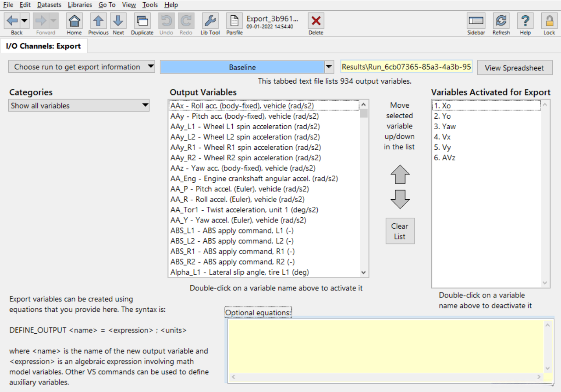Open the Parsfile document icon
This screenshot has width=561, height=392.
coord(234,21)
